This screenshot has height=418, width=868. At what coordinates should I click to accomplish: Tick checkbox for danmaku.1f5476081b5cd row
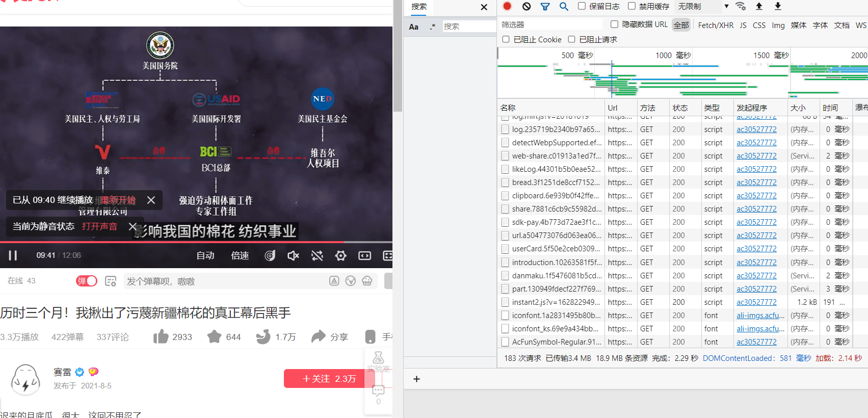(505, 275)
